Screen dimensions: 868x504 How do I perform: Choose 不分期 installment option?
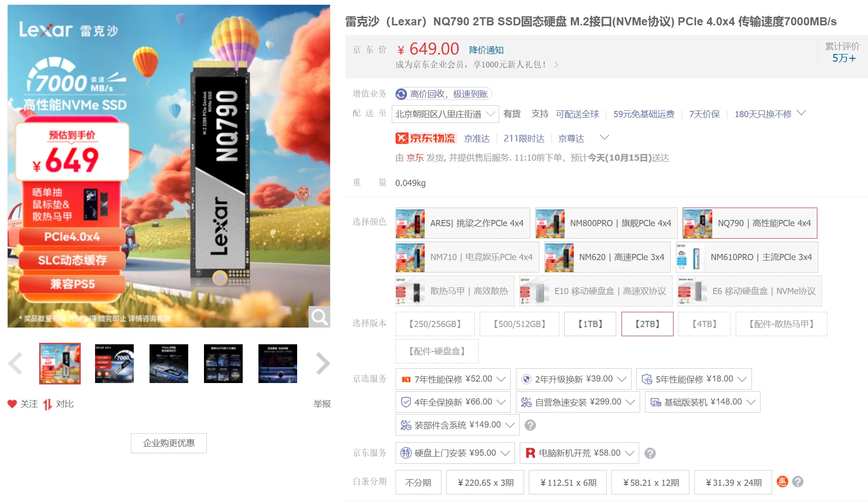(418, 482)
